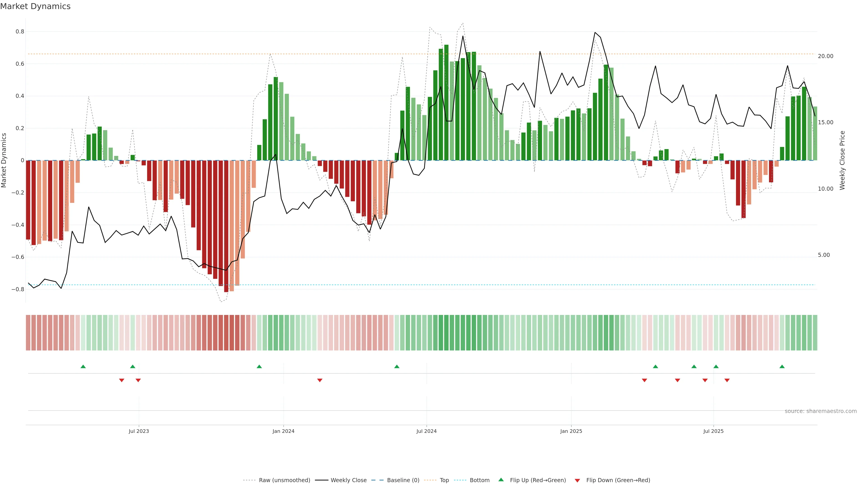Screen dimensions: 868x488
Task: Click the leftmost red Flip Down triangle marker
Action: point(122,380)
